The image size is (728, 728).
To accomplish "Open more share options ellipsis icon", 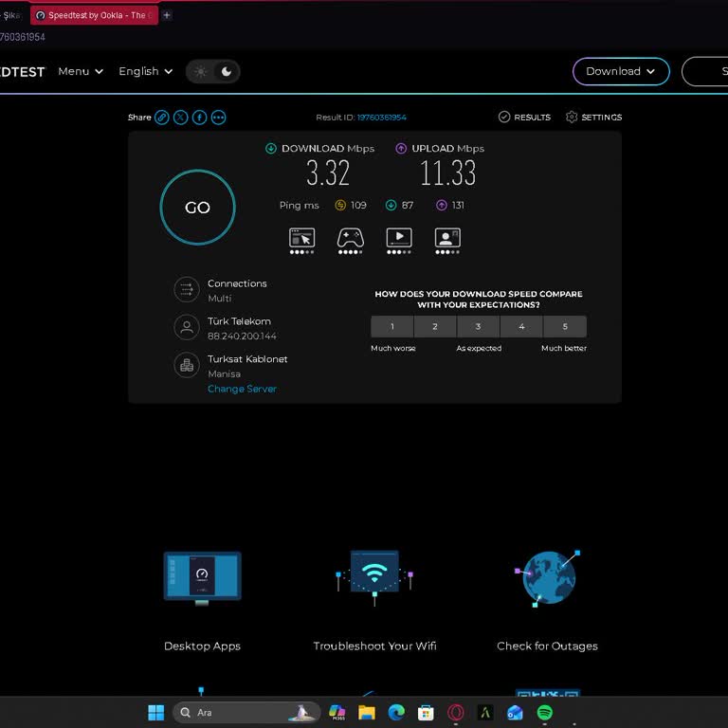I will click(219, 118).
